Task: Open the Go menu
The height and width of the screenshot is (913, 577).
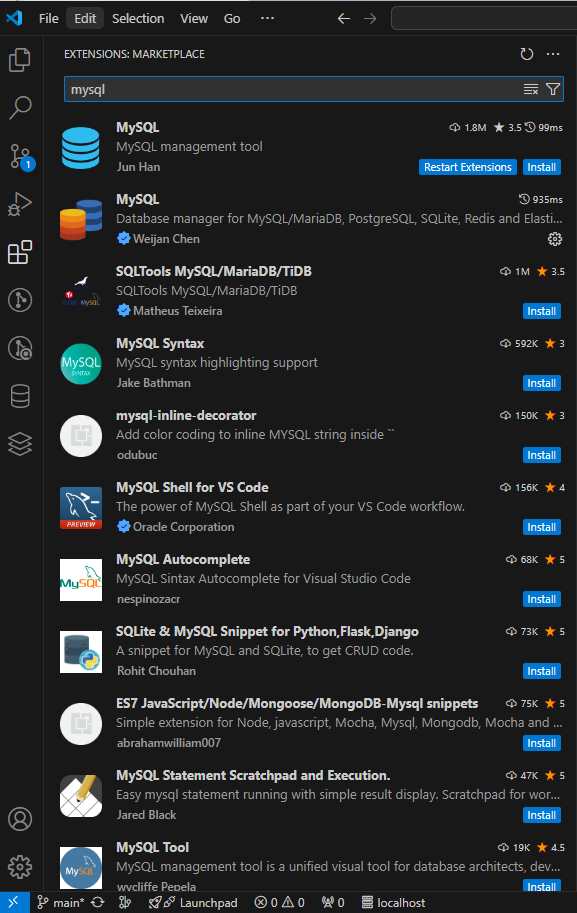Action: coord(232,19)
